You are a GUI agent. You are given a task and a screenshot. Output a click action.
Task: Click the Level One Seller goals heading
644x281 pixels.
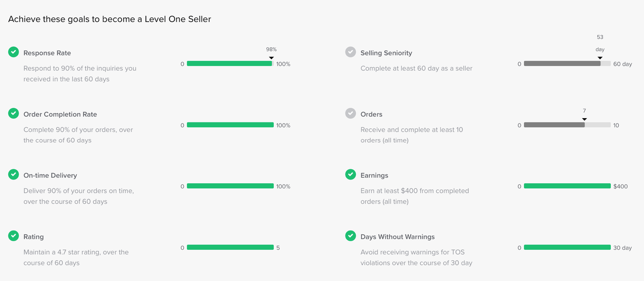point(109,19)
